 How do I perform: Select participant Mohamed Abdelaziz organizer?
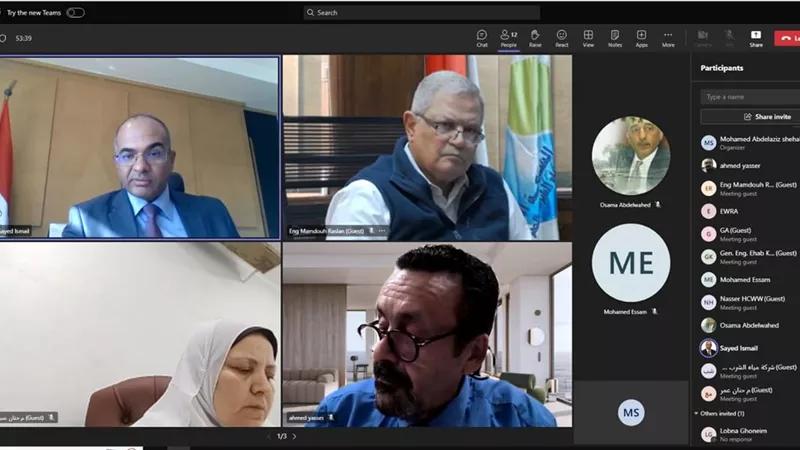pyautogui.click(x=749, y=143)
